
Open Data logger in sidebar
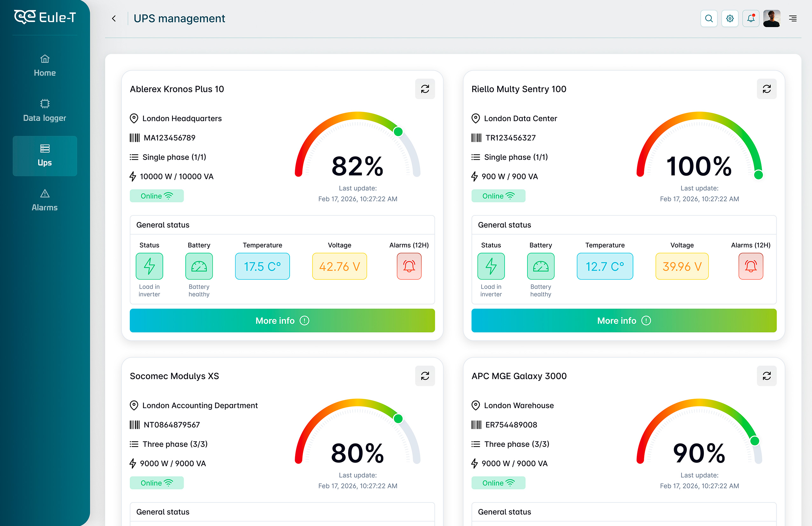(x=45, y=111)
